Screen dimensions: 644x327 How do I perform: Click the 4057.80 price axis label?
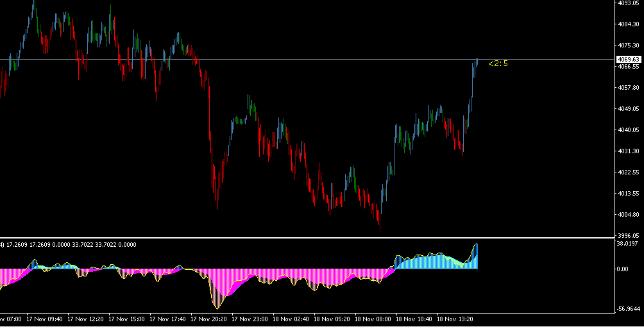coord(629,87)
